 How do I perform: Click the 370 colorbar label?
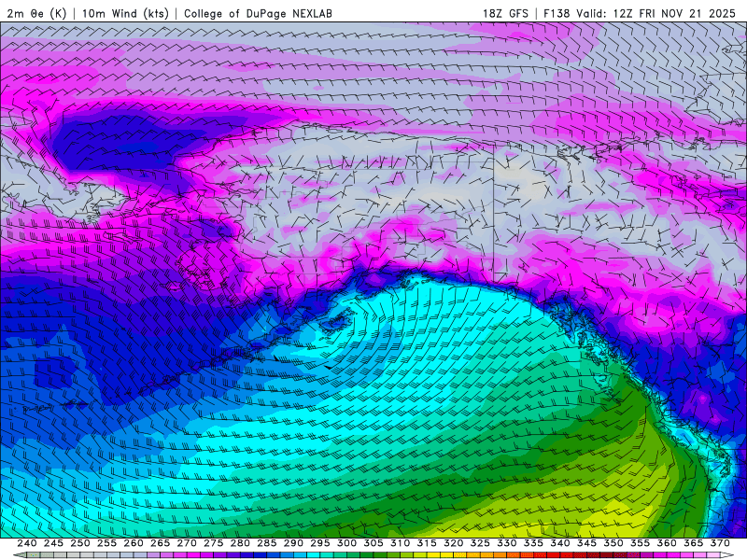720,543
